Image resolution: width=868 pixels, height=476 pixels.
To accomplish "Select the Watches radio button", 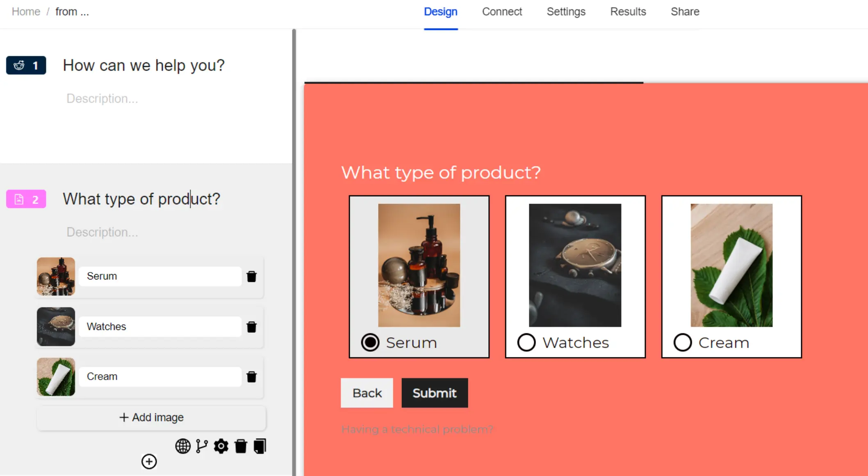I will pos(526,342).
